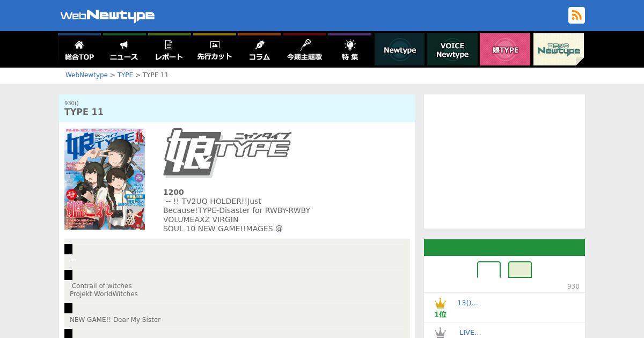Click 'TYPE 11' article heading
644x338 pixels.
(x=84, y=112)
